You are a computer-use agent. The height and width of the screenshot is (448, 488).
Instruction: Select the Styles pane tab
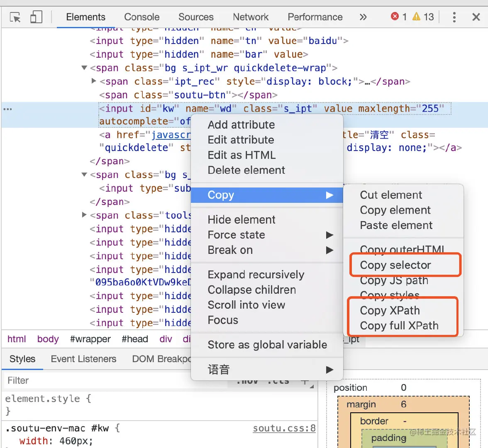tap(22, 359)
